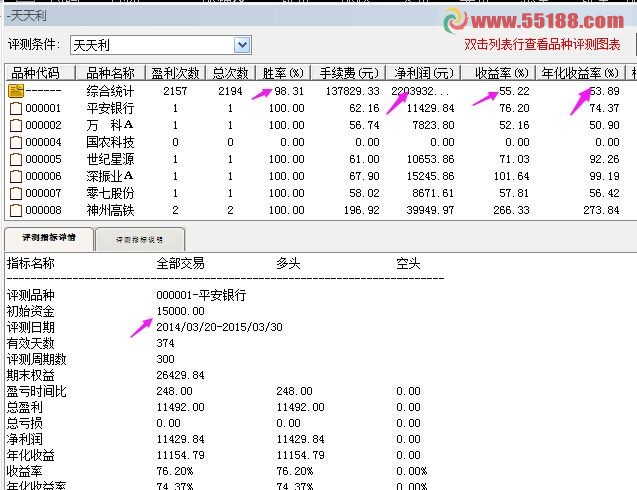Click return rate 101.64 for 深振业A

[511, 176]
